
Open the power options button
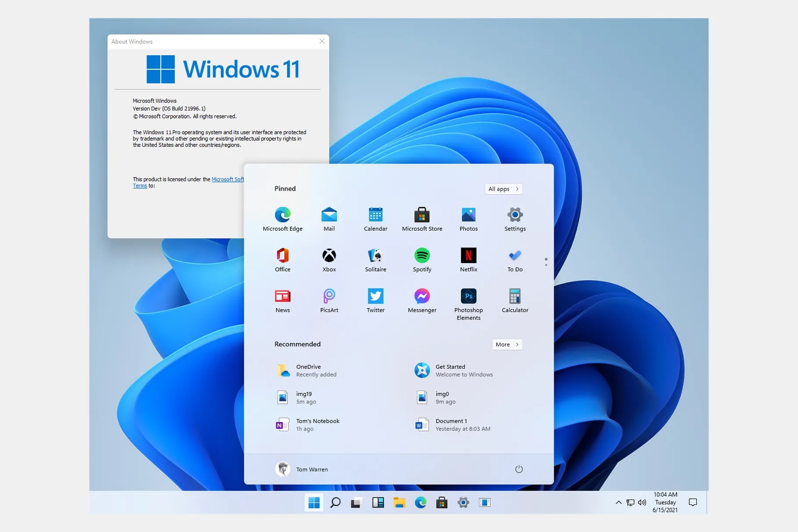519,469
